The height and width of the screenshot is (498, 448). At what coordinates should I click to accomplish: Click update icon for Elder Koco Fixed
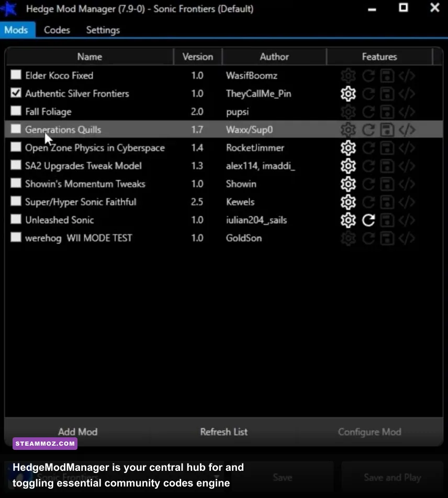tap(368, 75)
